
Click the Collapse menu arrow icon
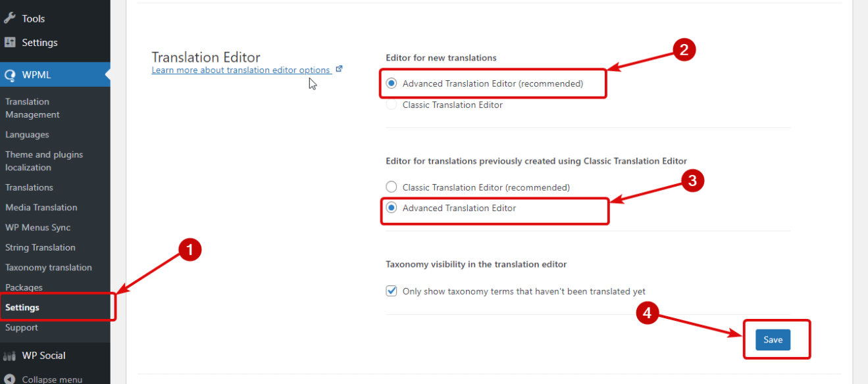click(10, 379)
